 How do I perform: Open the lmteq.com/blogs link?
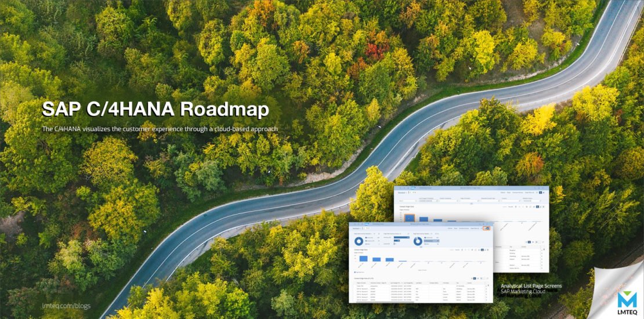(x=66, y=306)
